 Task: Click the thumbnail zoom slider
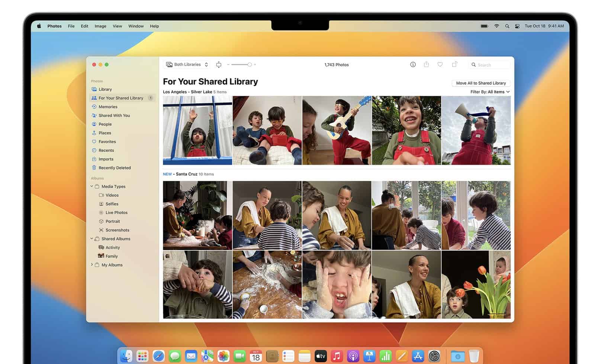tap(242, 65)
